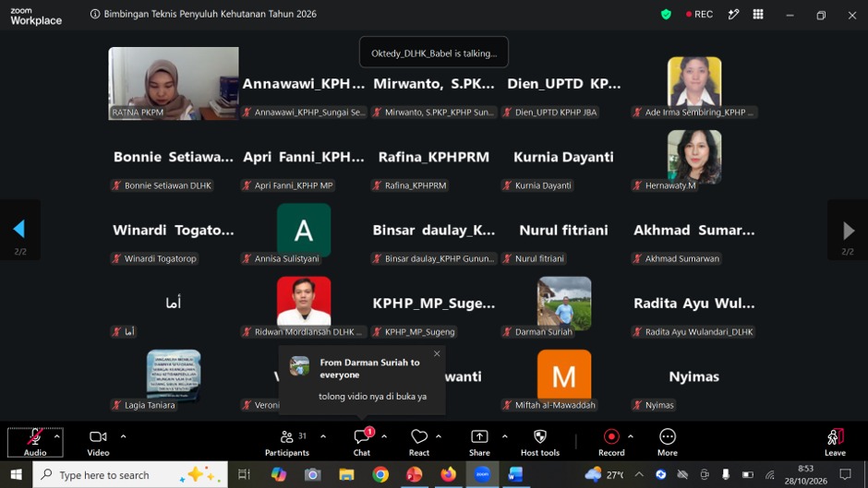Open React emoji menu
This screenshot has height=488, width=868.
(x=419, y=443)
